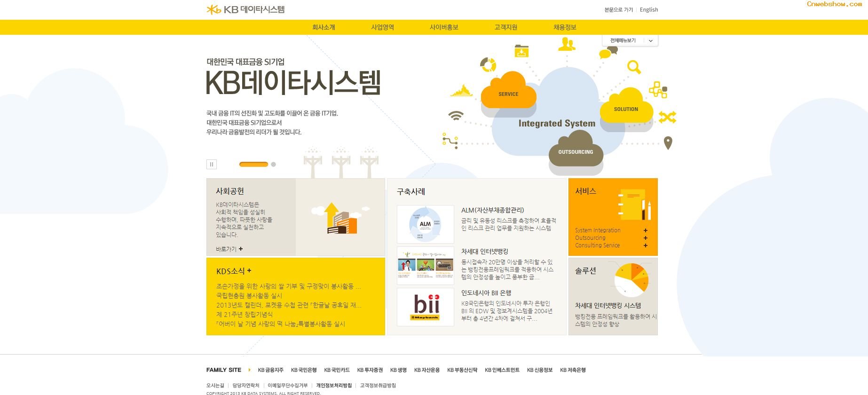This screenshot has width=868, height=395.
Task: Click the map pin location icon
Action: (x=668, y=142)
